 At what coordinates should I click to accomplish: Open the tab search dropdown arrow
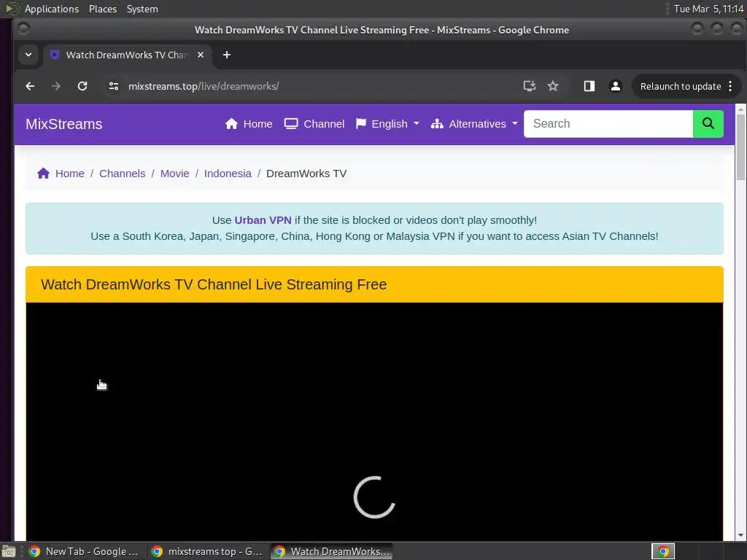pyautogui.click(x=28, y=55)
